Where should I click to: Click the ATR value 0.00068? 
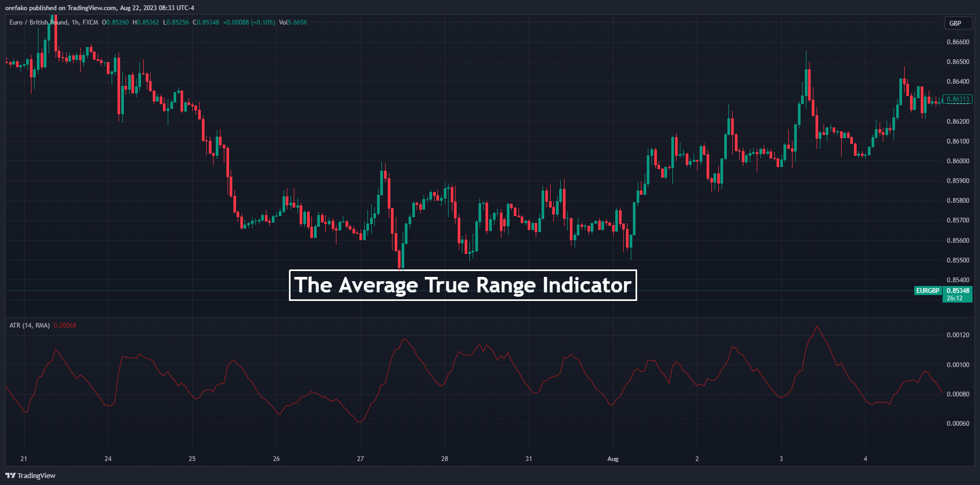(x=65, y=325)
